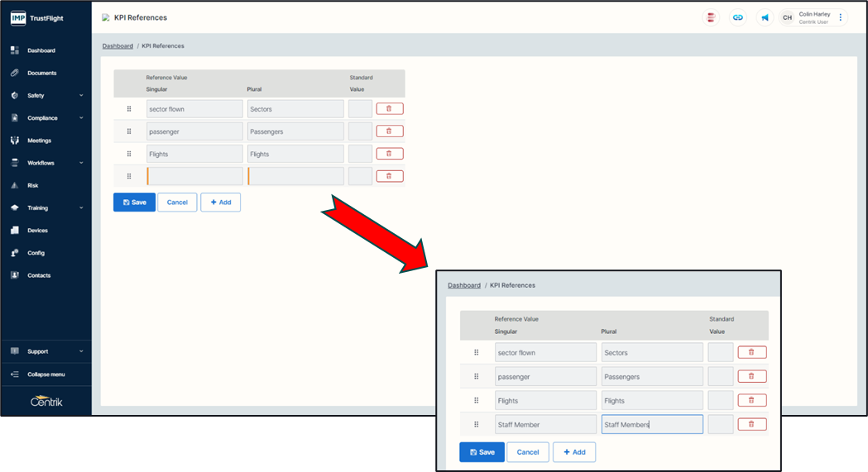
Task: Click the blue link icon in header
Action: [738, 17]
